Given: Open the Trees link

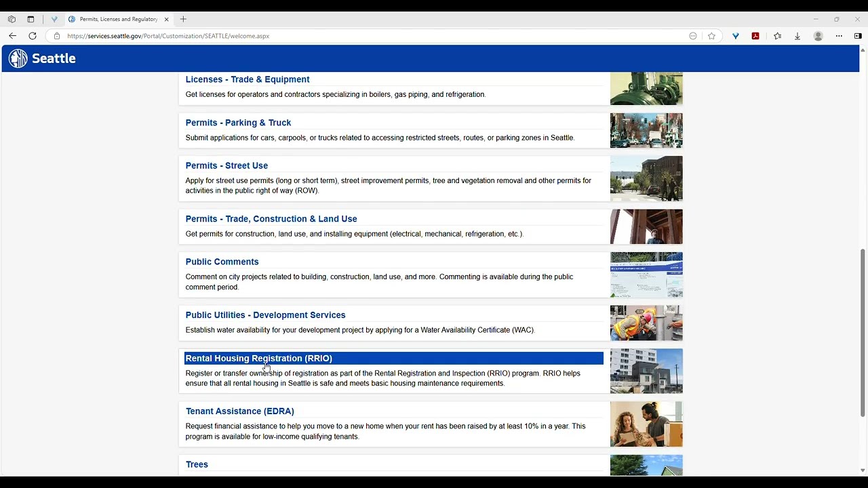Looking at the screenshot, I should [197, 464].
